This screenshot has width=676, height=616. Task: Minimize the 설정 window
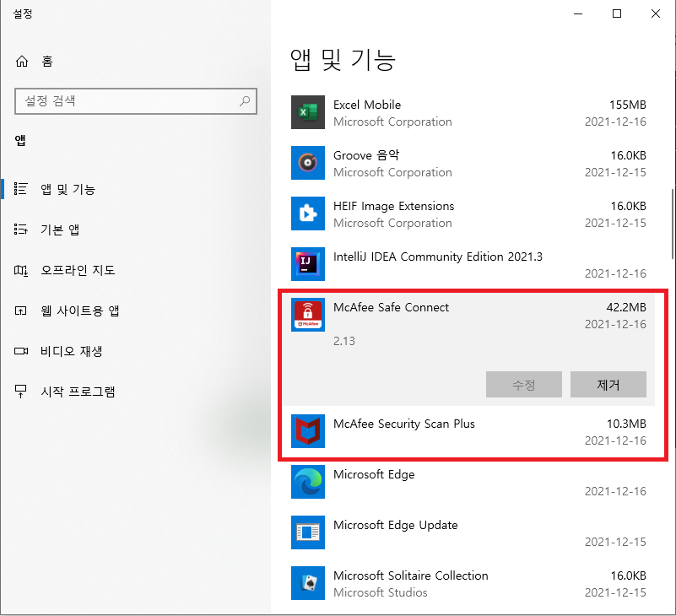click(578, 14)
